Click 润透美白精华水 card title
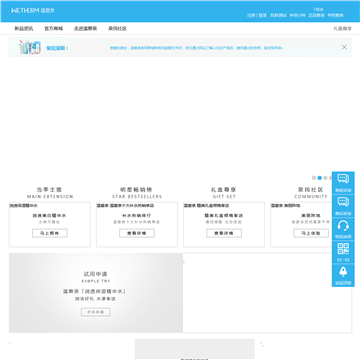This screenshot has height=360, width=360. (x=50, y=216)
